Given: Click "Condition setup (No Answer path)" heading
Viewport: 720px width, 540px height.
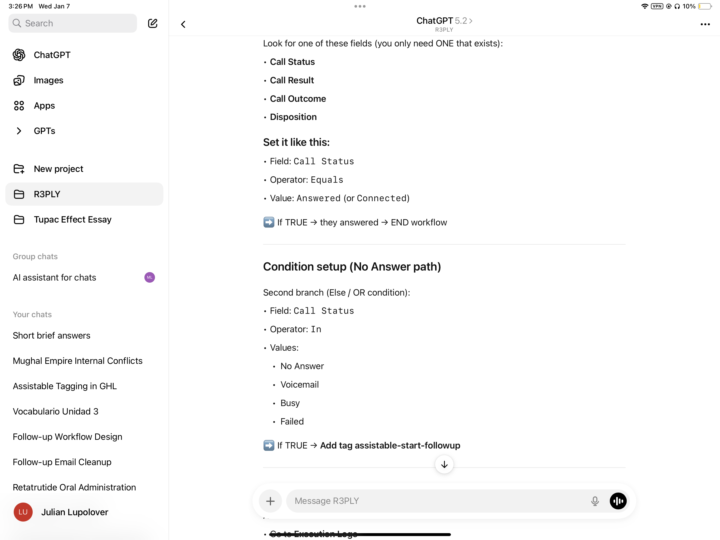Looking at the screenshot, I should [352, 267].
